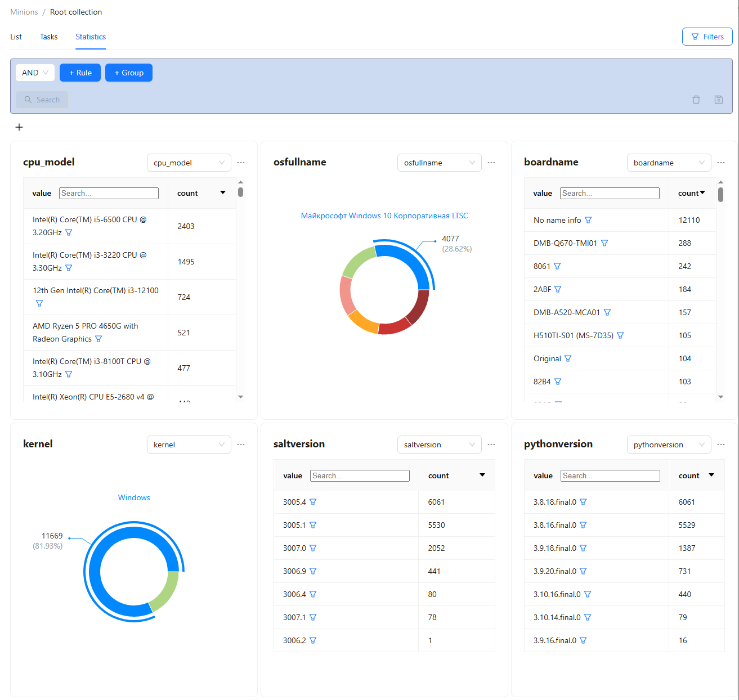
Task: Open the kernel field dropdown
Action: point(189,445)
